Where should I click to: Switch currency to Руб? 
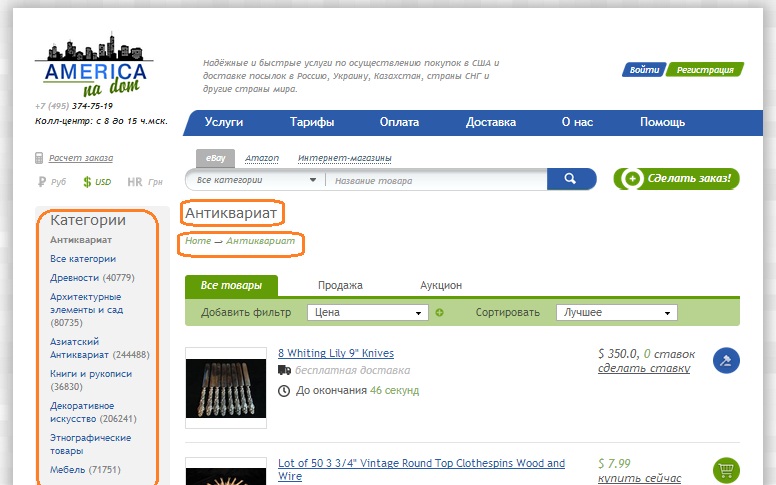click(51, 182)
